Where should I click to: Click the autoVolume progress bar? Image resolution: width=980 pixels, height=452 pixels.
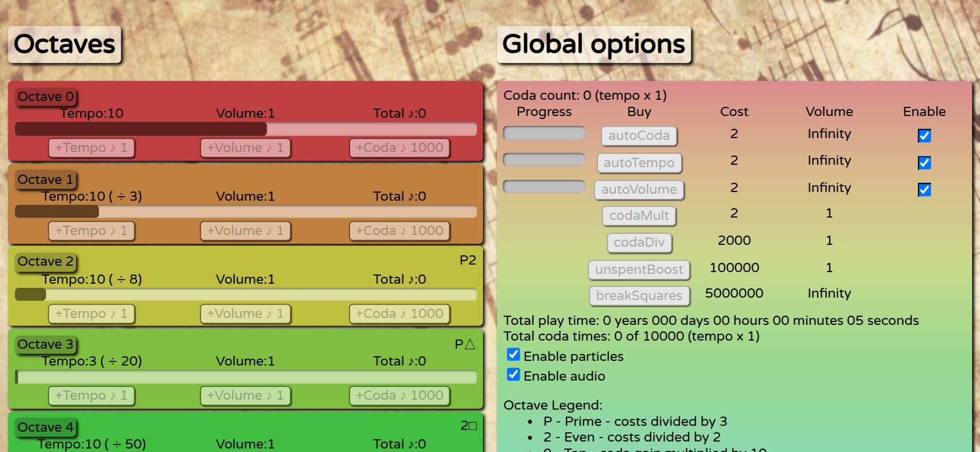[544, 186]
